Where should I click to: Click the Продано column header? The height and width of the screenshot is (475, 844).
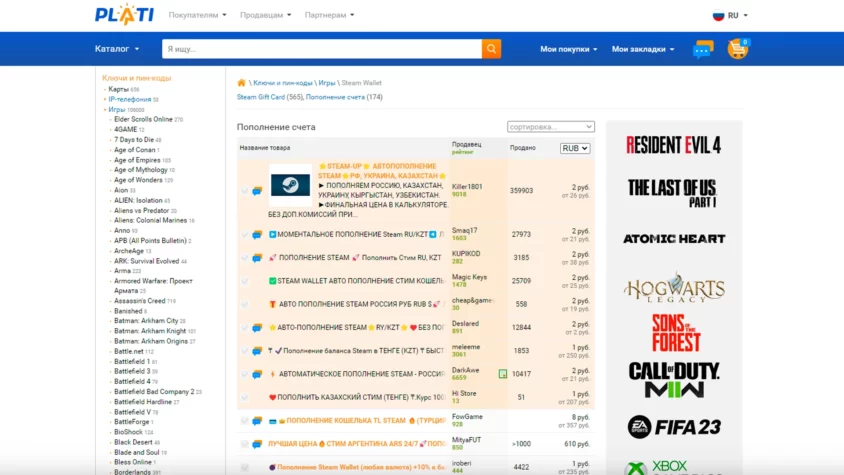523,148
